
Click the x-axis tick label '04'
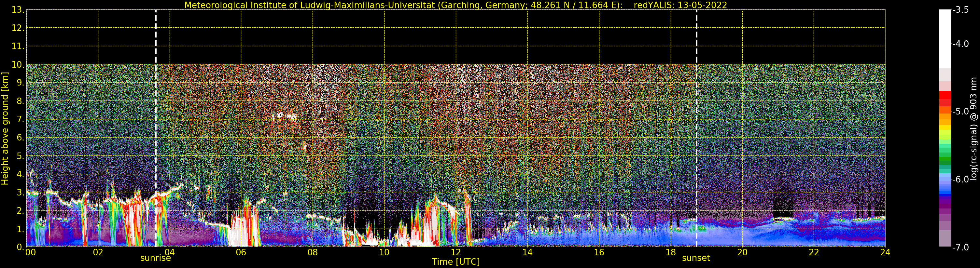(x=170, y=252)
